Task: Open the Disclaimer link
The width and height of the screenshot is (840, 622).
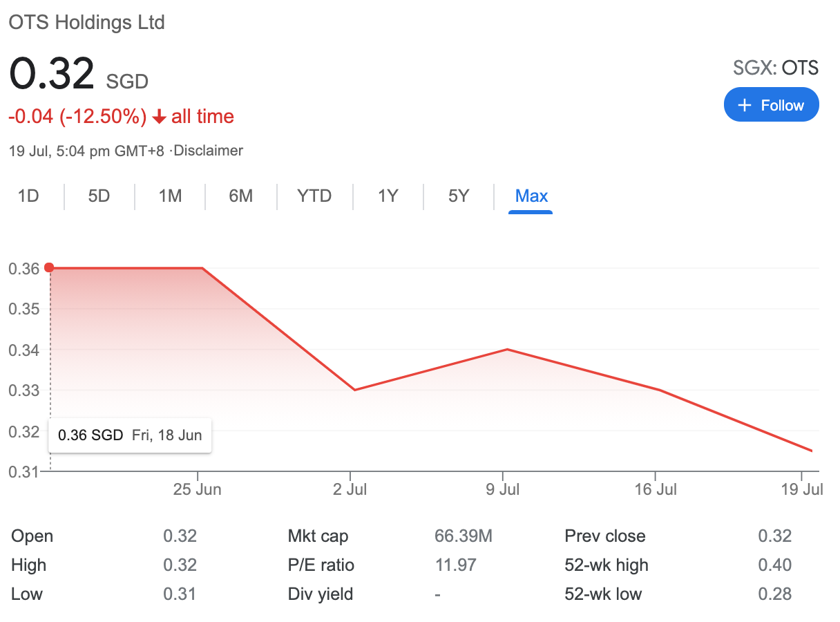Action: 209,151
